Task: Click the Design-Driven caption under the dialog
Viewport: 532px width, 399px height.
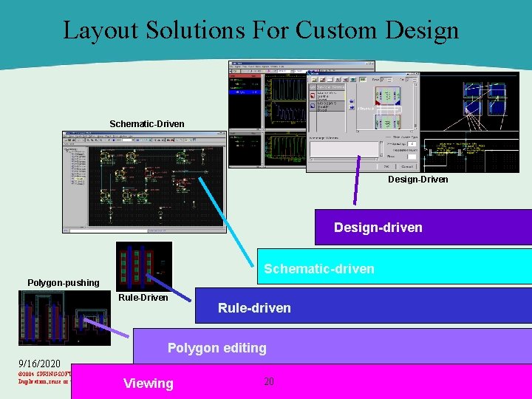Action: (x=418, y=179)
